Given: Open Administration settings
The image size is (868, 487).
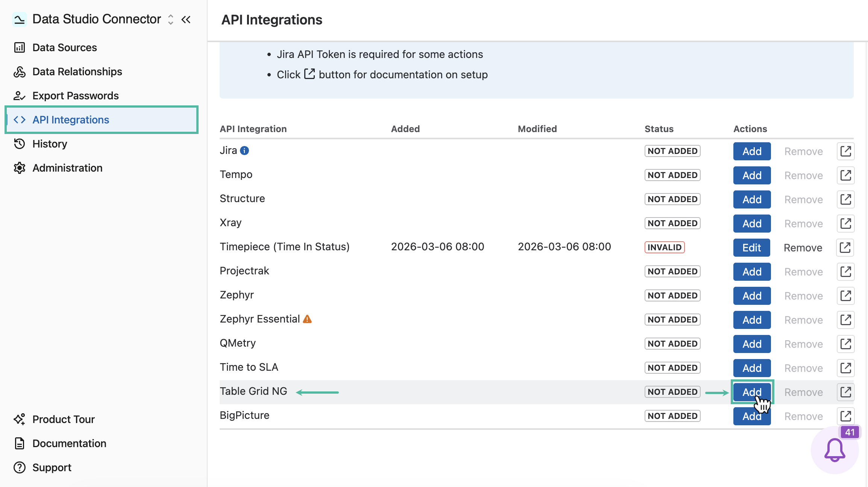Looking at the screenshot, I should (x=102, y=168).
